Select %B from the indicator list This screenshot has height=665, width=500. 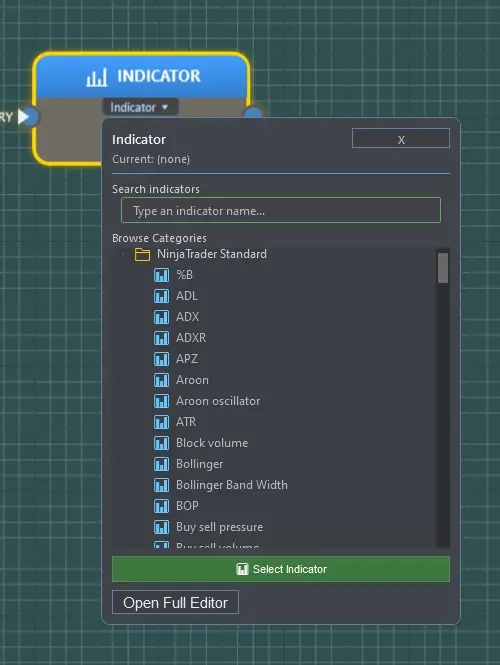click(x=184, y=275)
